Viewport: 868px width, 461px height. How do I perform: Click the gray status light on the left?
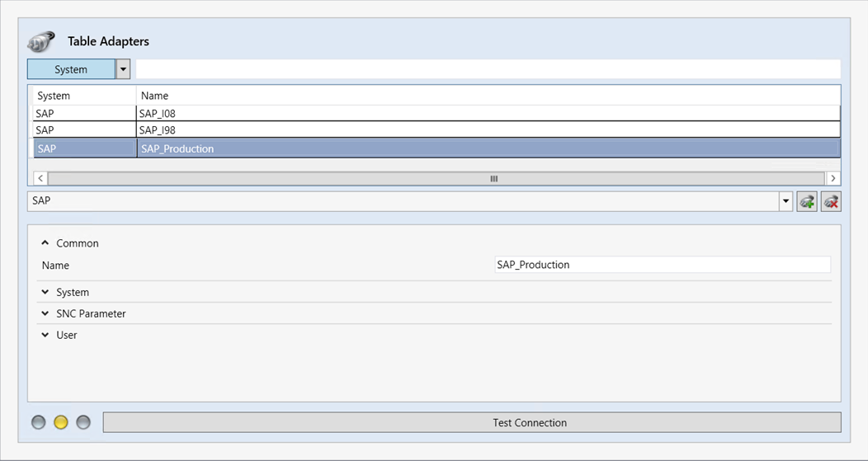coord(38,422)
